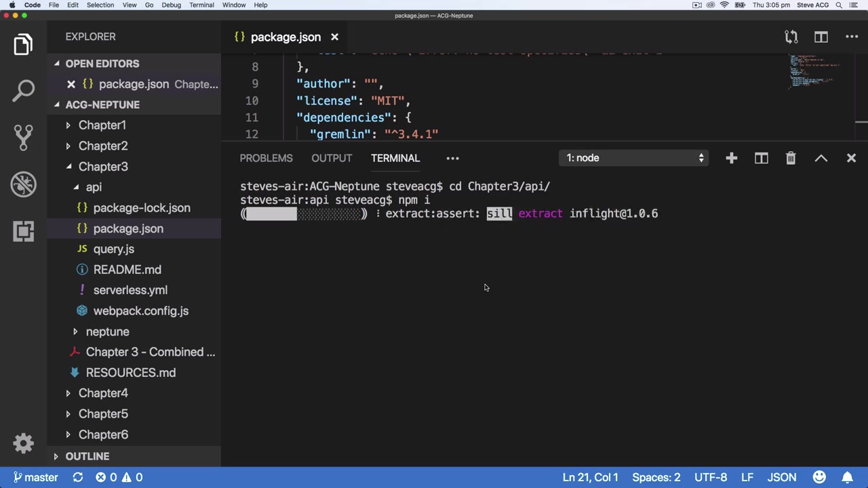Click the Manage gear icon
The image size is (868, 488).
23,443
